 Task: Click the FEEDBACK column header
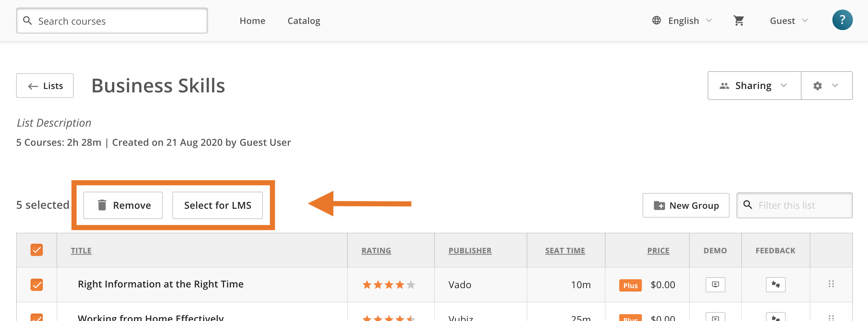[x=775, y=251]
